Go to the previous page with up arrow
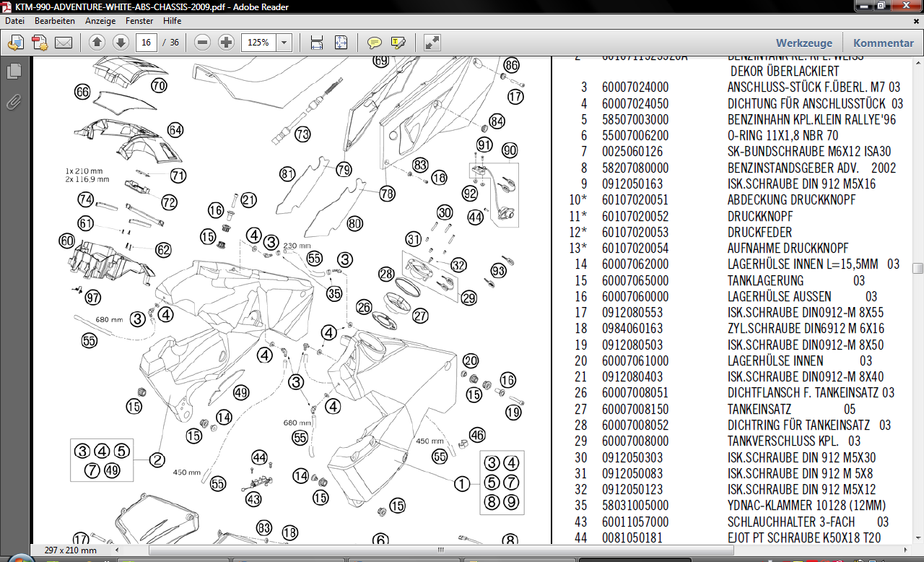The height and width of the screenshot is (562, 924). tap(97, 43)
